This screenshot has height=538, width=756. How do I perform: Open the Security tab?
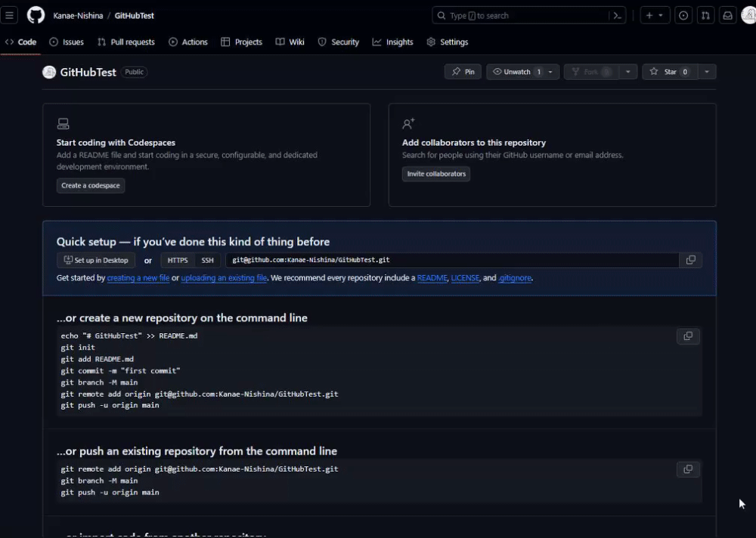(x=339, y=42)
